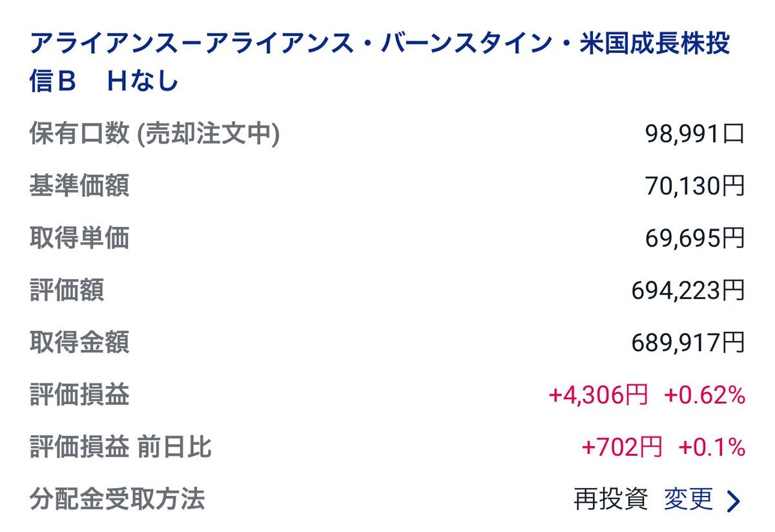Viewport: 775px width, 532px height.
Task: Click the 69,695円 acquisition unit price
Action: [x=695, y=238]
